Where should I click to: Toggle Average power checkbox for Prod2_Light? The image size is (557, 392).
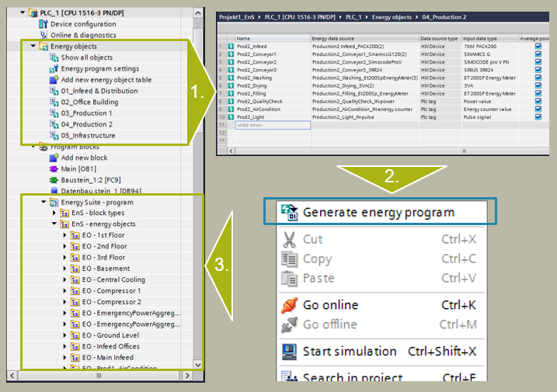tap(538, 116)
